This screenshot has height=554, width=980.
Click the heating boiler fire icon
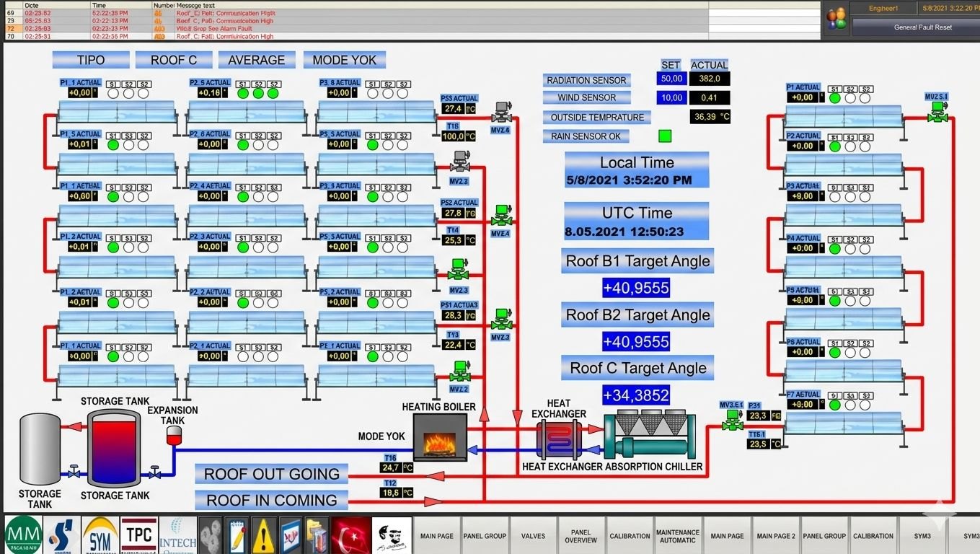(440, 437)
